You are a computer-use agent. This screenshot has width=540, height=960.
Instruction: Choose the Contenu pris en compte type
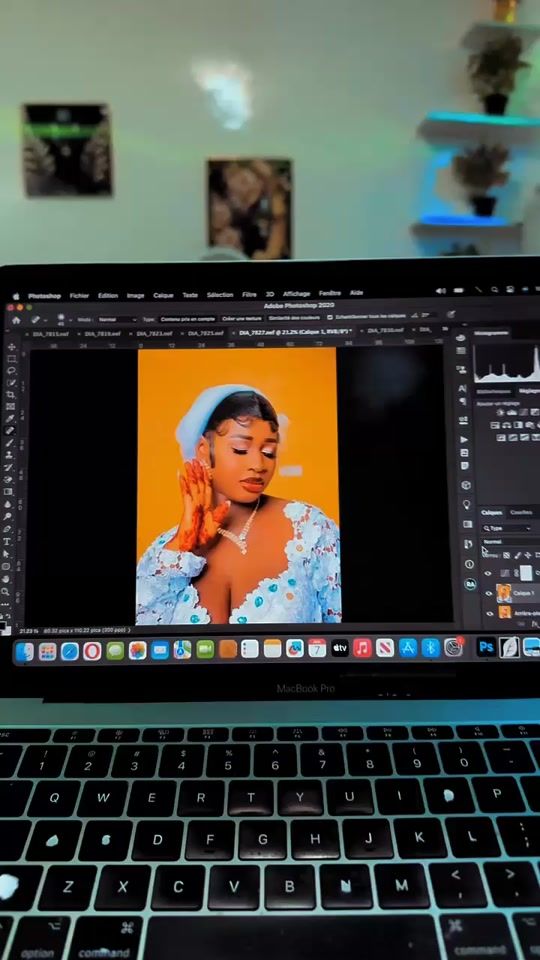pyautogui.click(x=188, y=319)
